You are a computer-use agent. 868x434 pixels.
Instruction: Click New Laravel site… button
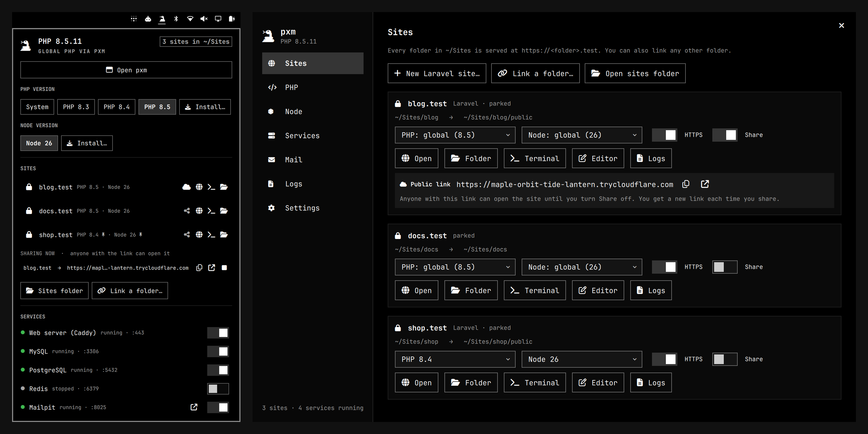[x=437, y=74]
